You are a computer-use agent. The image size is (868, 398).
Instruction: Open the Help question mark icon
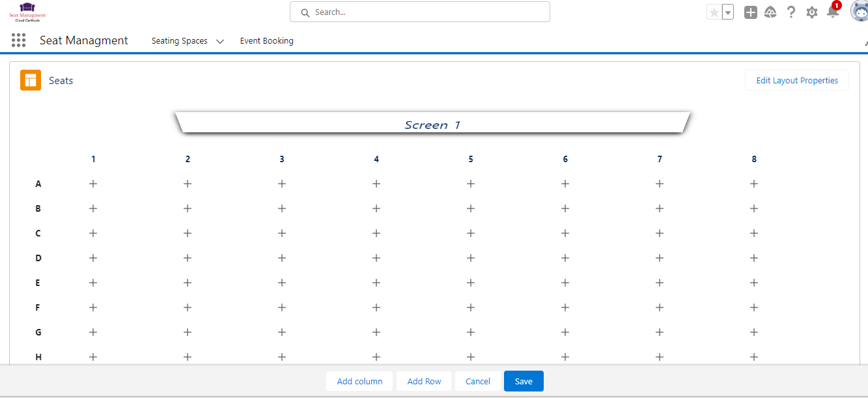(791, 12)
